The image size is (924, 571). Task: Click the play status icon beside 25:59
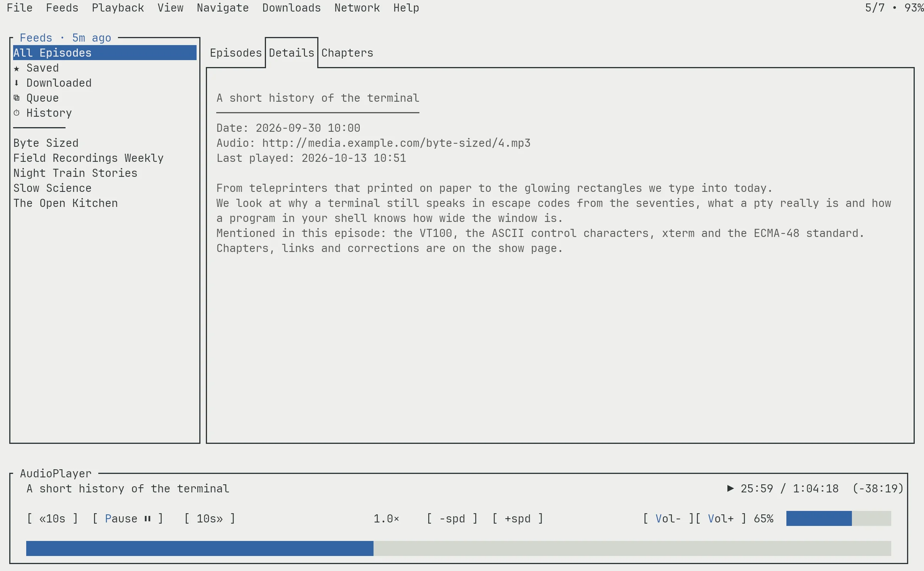pyautogui.click(x=730, y=489)
